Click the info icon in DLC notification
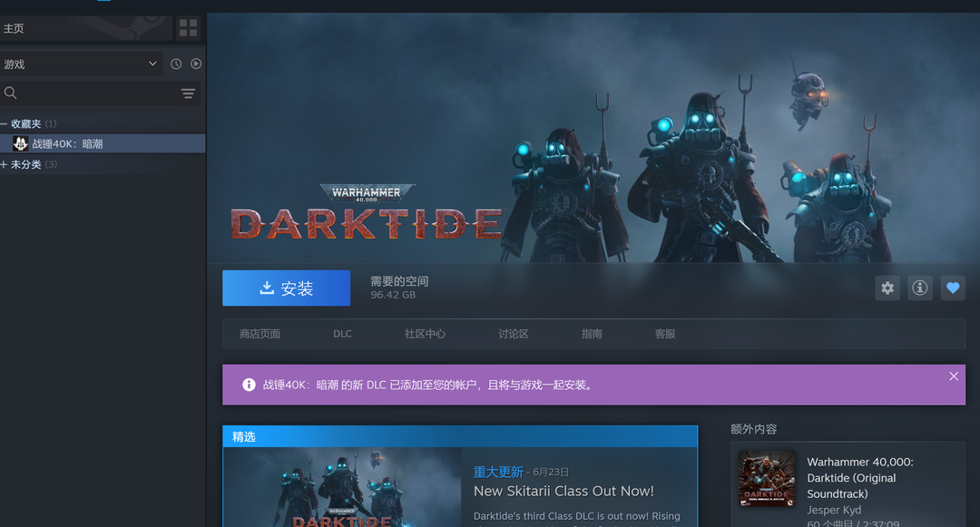Screen dimensions: 980x527 [249, 385]
